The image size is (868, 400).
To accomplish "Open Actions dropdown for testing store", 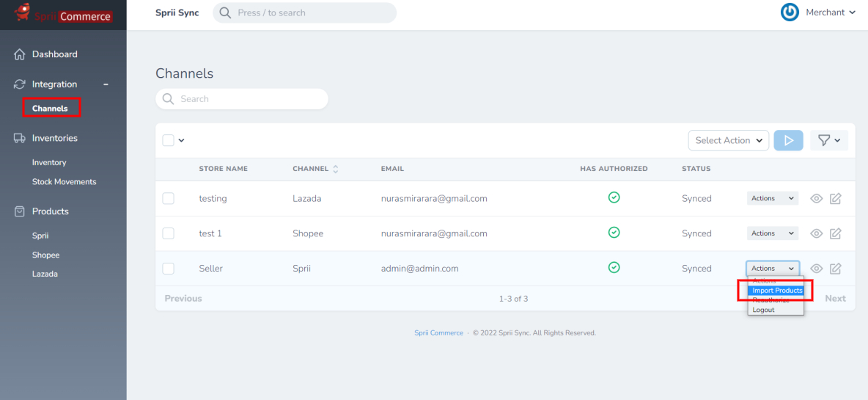I will [773, 198].
